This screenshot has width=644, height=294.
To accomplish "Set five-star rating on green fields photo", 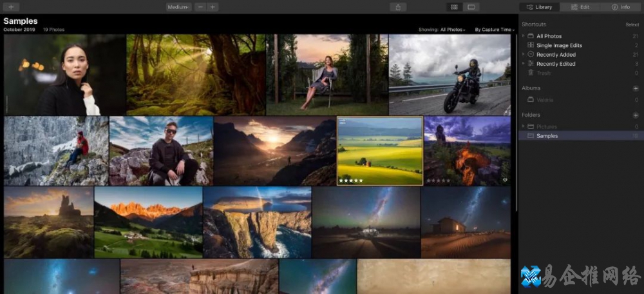I will (363, 181).
